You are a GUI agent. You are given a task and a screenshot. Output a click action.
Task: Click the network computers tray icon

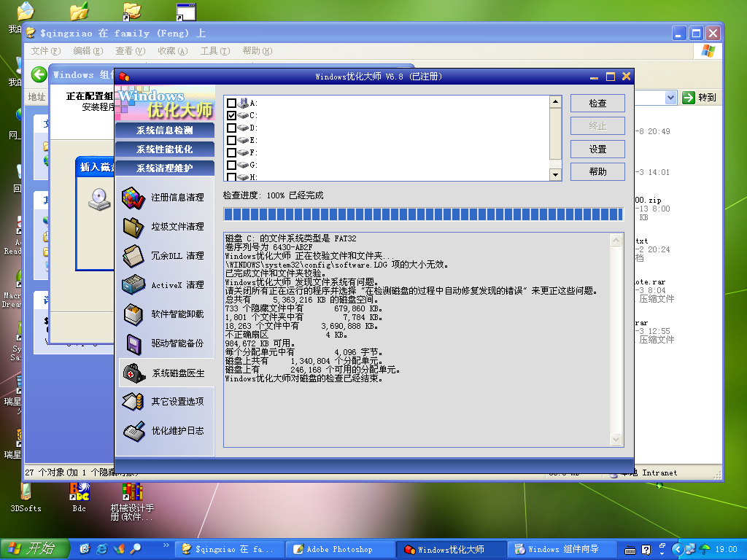point(691,550)
